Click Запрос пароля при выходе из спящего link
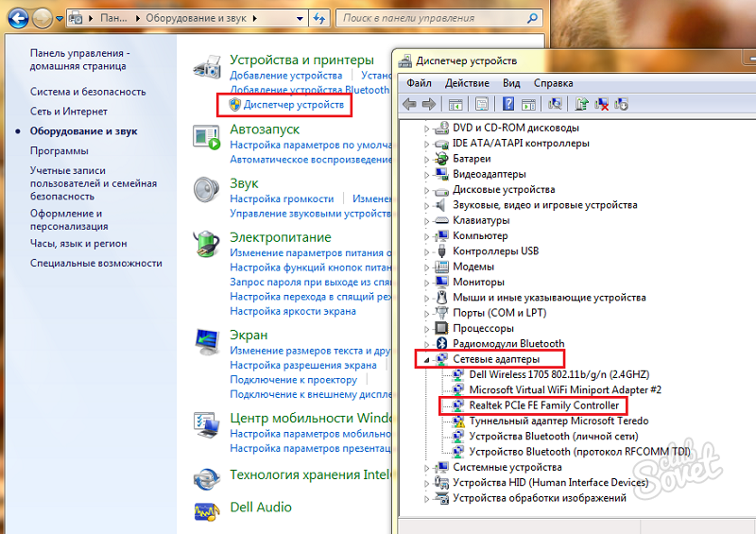756x534 pixels. (311, 282)
